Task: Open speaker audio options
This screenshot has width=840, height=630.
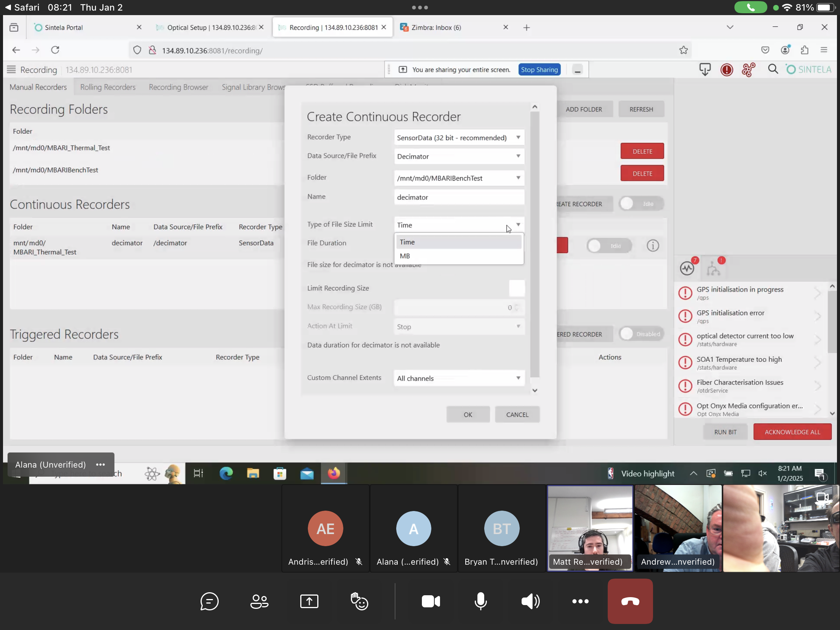Action: click(x=531, y=601)
